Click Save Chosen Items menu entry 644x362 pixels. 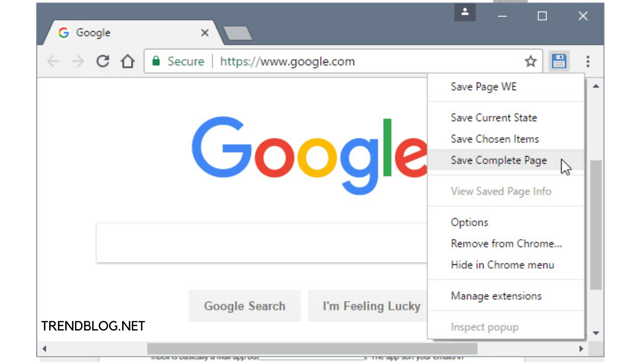point(494,138)
